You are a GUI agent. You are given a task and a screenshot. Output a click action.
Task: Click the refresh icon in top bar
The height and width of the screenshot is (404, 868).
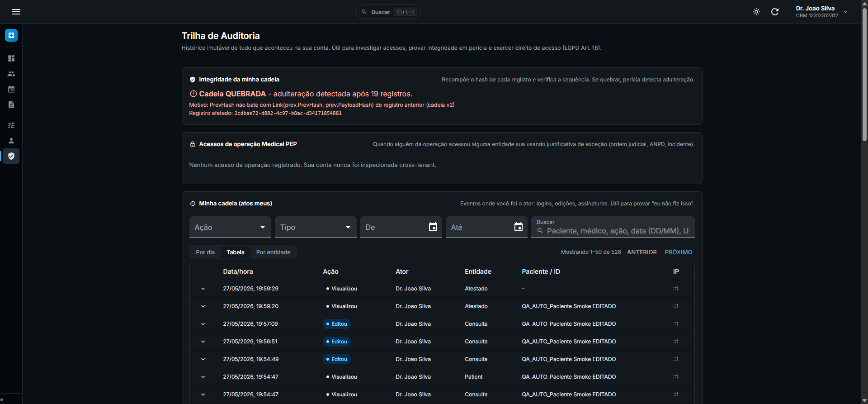[x=775, y=12]
